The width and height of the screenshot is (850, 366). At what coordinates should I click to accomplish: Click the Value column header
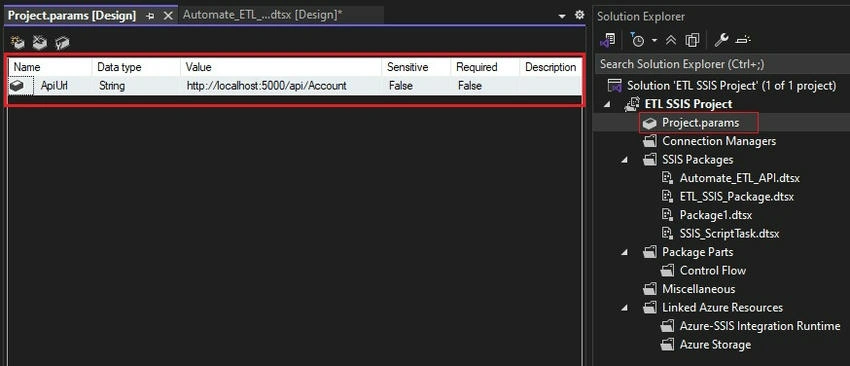pos(281,67)
